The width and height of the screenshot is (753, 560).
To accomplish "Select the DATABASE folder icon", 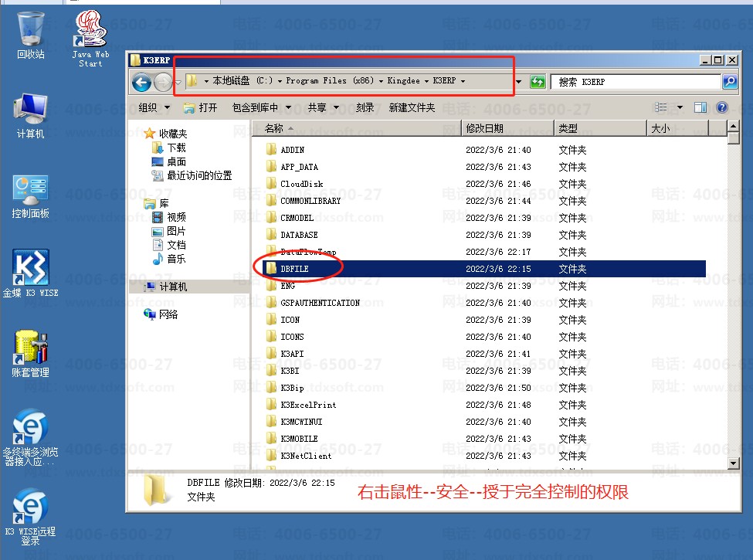I will (x=271, y=234).
